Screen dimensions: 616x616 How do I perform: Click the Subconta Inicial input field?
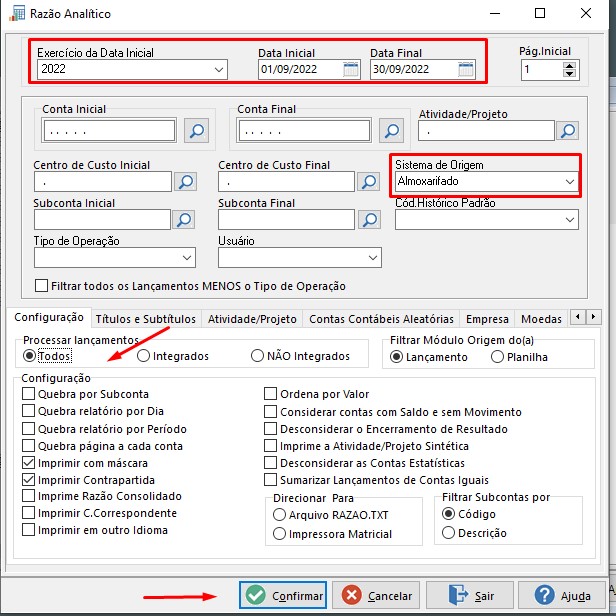(103, 220)
